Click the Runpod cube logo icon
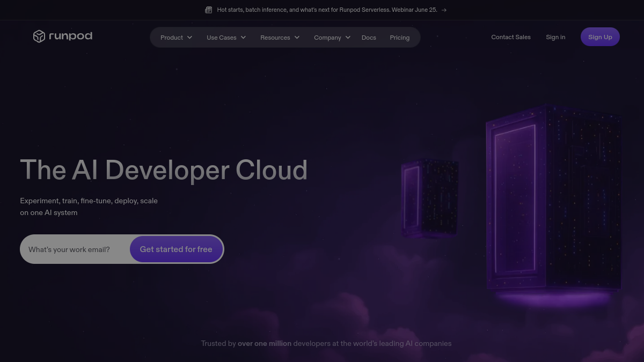Image resolution: width=644 pixels, height=362 pixels. click(x=39, y=36)
